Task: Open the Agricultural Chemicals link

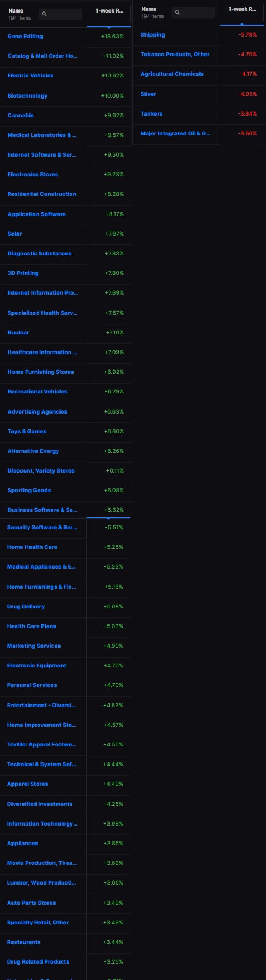Action: coord(172,74)
